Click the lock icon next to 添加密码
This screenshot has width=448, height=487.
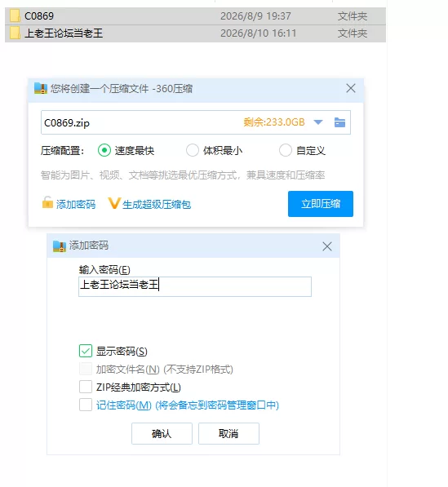click(47, 202)
